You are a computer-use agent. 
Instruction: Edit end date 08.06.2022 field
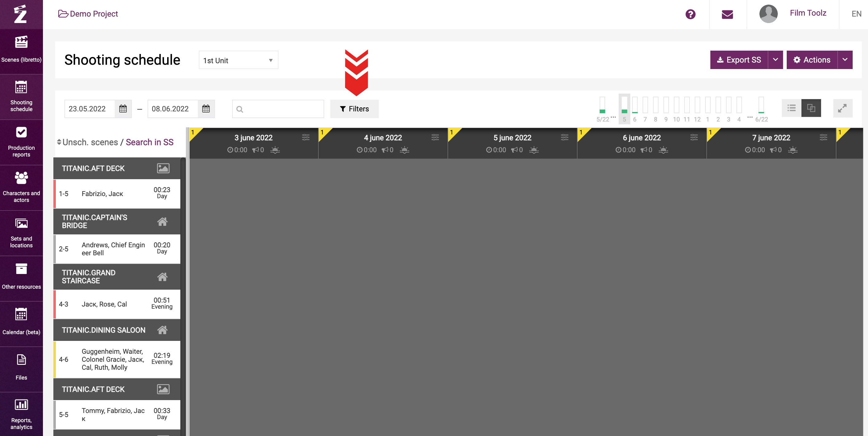tap(172, 109)
